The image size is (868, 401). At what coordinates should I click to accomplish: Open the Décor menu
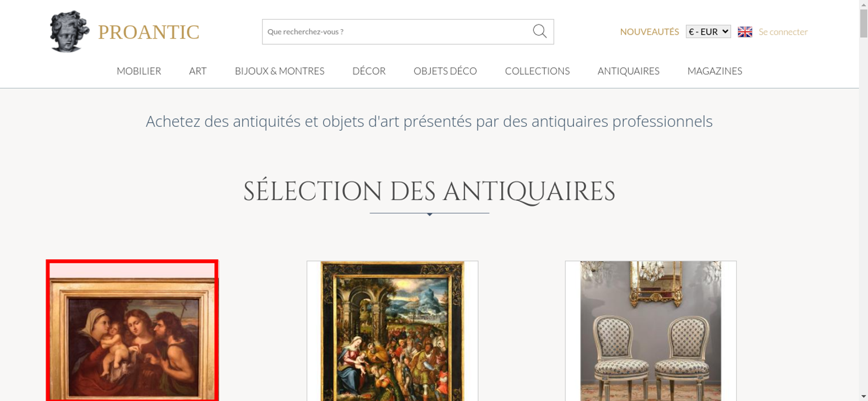click(x=369, y=71)
